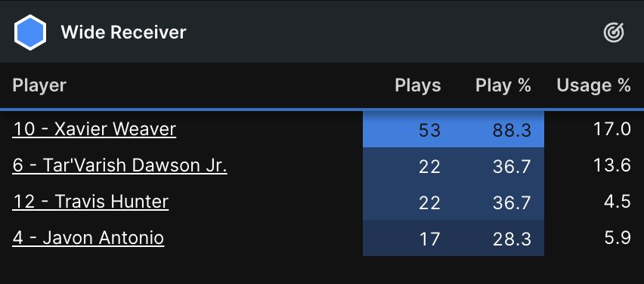Open Javon Antonio player link
This screenshot has height=284, width=644.
88,238
